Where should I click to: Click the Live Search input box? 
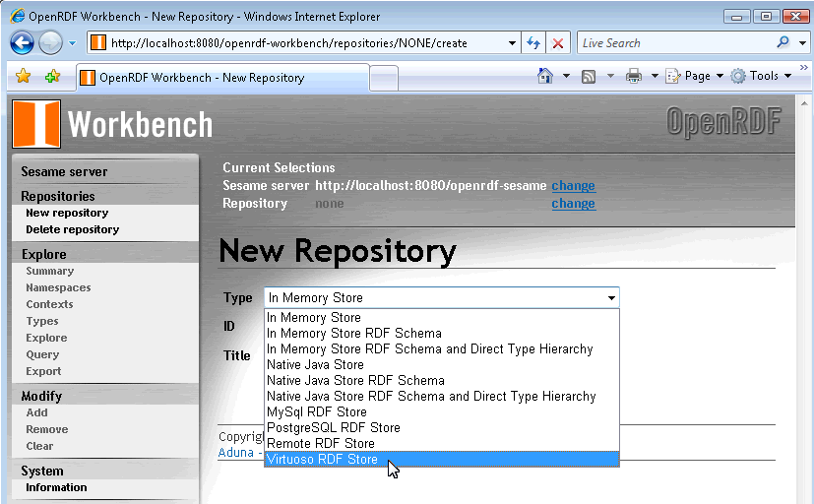(x=673, y=43)
